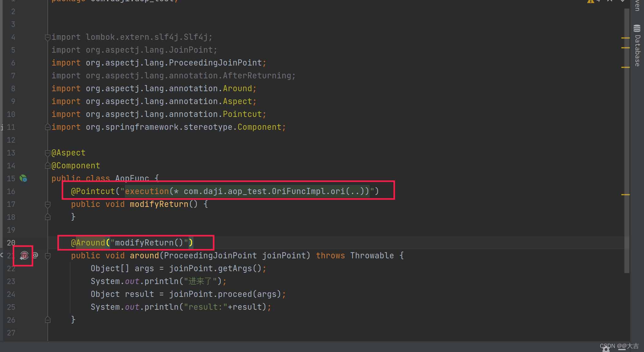
Task: Collapse the imports block at line 4
Action: tap(47, 37)
